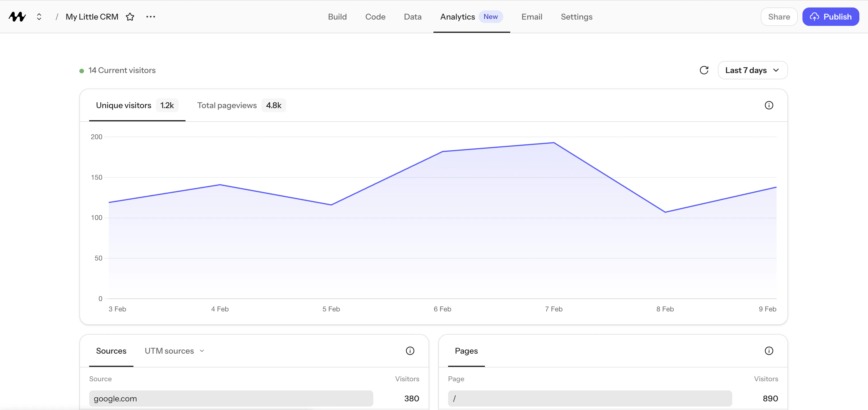Screen dimensions: 868x410
Task: Expand the UTM sources dropdown
Action: pyautogui.click(x=175, y=351)
